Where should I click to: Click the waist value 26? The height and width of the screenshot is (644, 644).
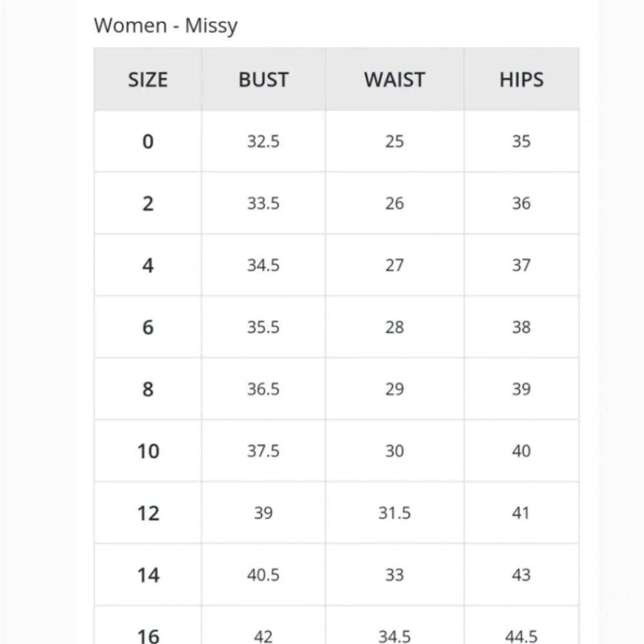click(394, 204)
